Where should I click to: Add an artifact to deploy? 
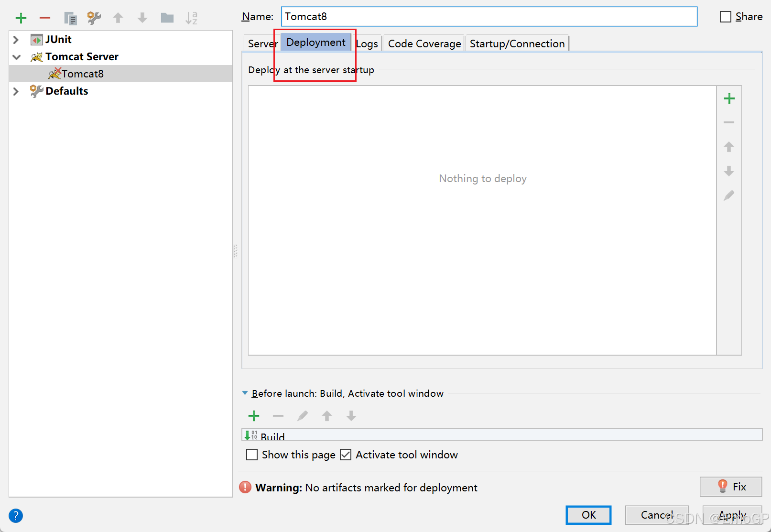click(x=729, y=99)
